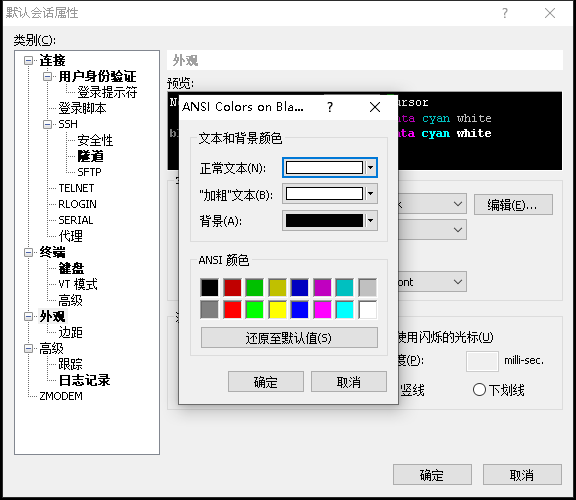
Task: Click 还原至默认值(S) button
Action: click(x=289, y=338)
